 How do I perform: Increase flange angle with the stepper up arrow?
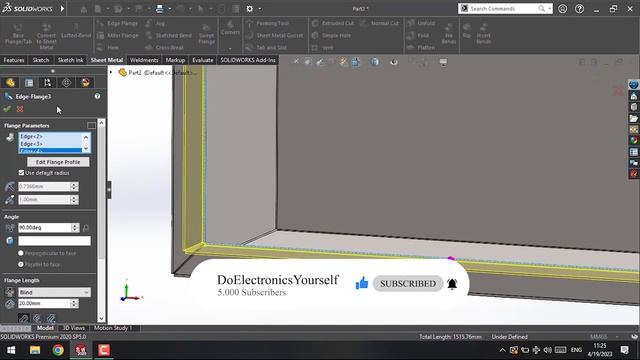(75, 225)
